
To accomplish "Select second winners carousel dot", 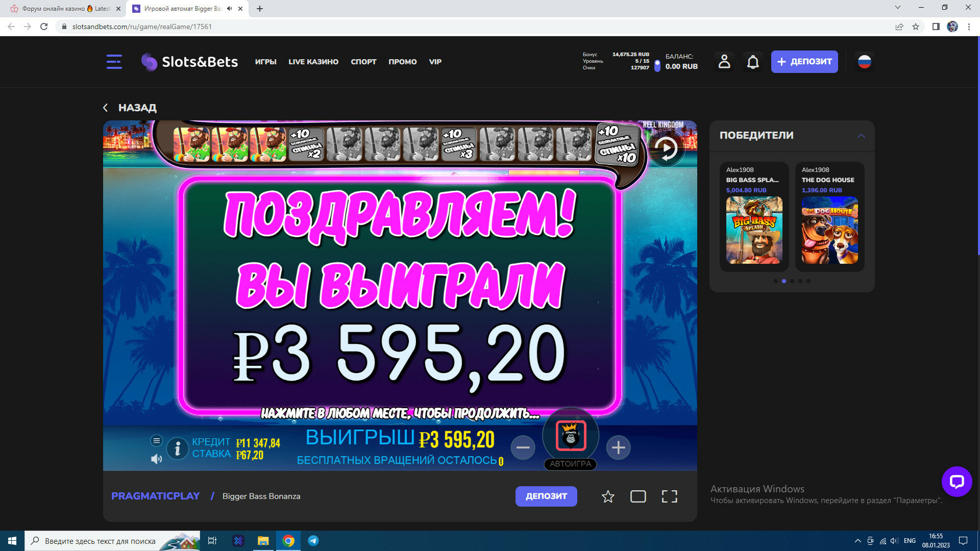I will point(784,281).
